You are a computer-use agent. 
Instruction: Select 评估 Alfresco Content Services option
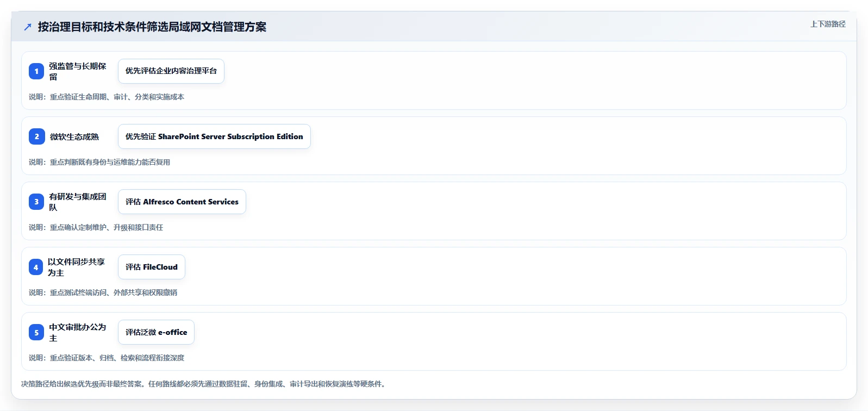tap(182, 202)
